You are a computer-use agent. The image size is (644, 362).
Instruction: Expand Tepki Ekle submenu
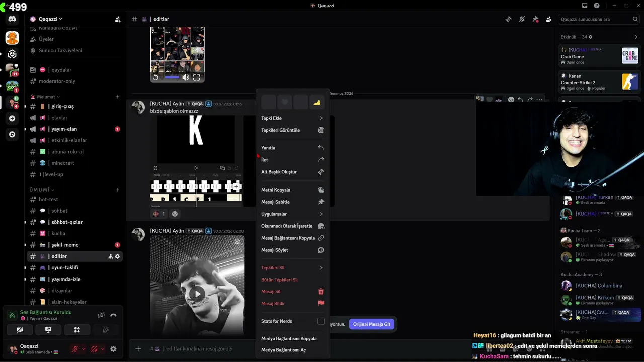(292, 118)
